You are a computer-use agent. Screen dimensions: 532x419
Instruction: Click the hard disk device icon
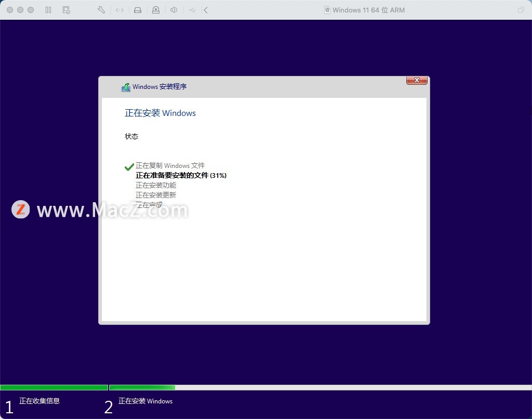[137, 10]
